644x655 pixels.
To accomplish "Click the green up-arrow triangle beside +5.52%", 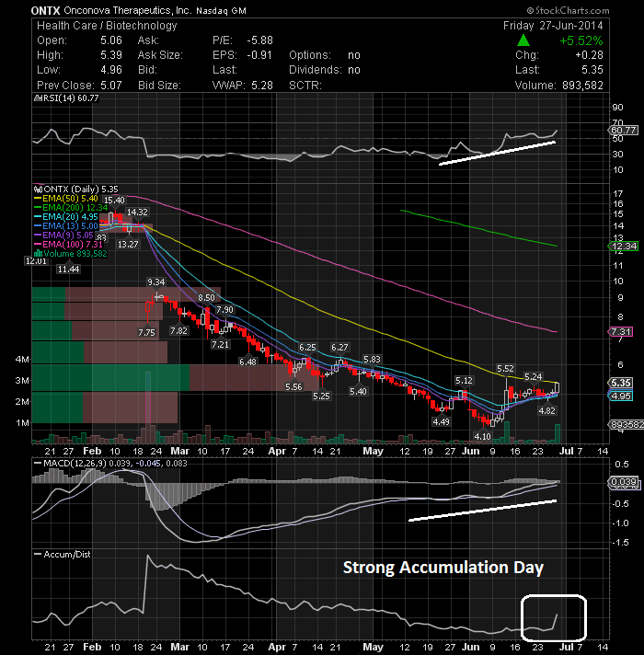I will [523, 40].
